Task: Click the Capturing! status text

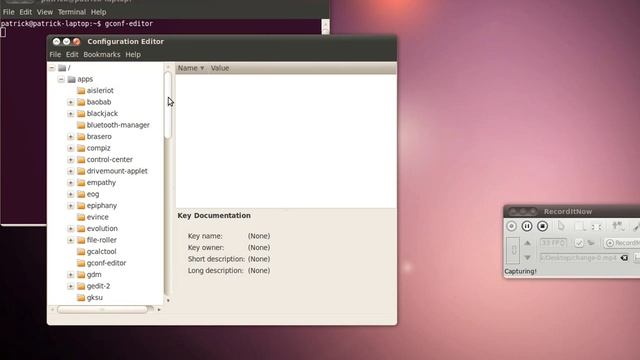Action: [x=520, y=271]
